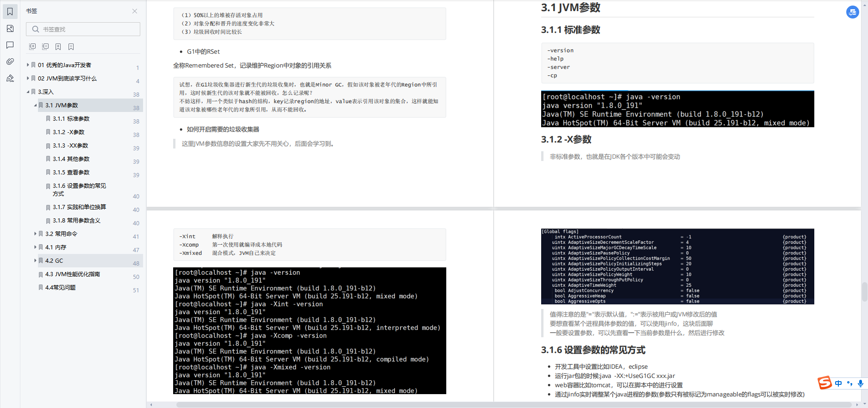
Task: Expand all bookmarks with the plus icon
Action: (32, 47)
